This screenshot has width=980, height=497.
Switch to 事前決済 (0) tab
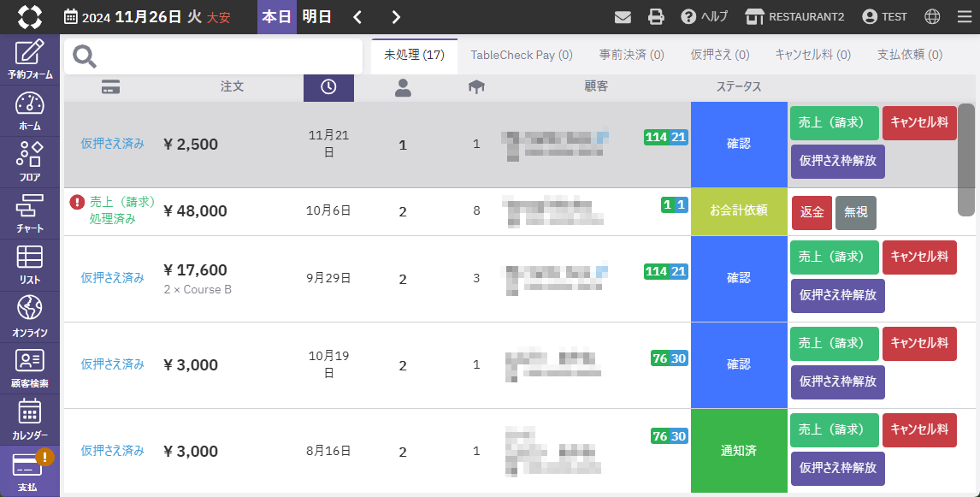[631, 55]
